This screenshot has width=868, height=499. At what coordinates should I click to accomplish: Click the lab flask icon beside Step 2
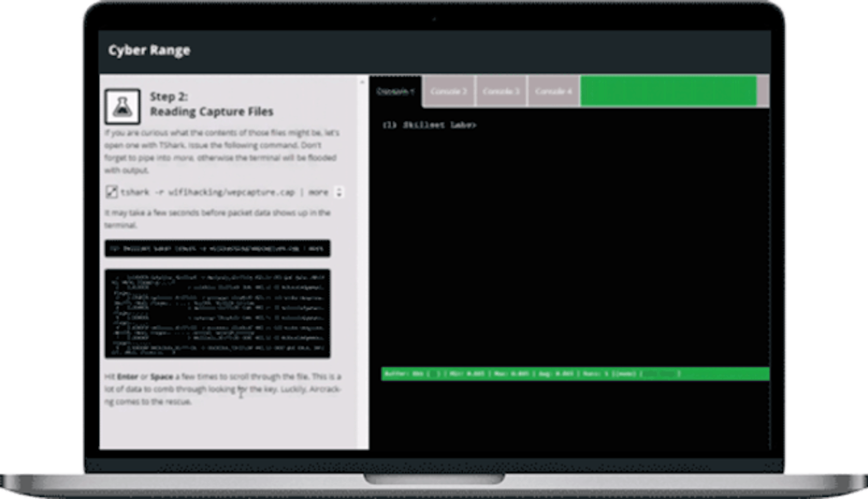click(x=122, y=107)
